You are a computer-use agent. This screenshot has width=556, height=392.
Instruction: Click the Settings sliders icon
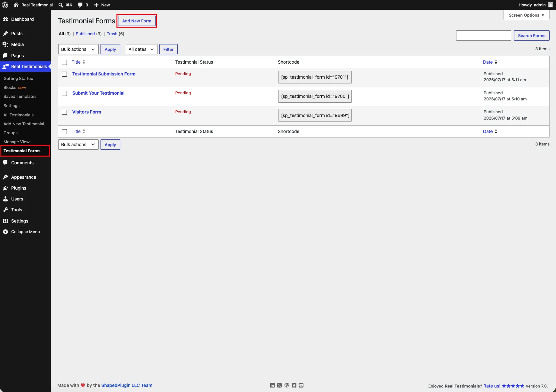point(5,221)
